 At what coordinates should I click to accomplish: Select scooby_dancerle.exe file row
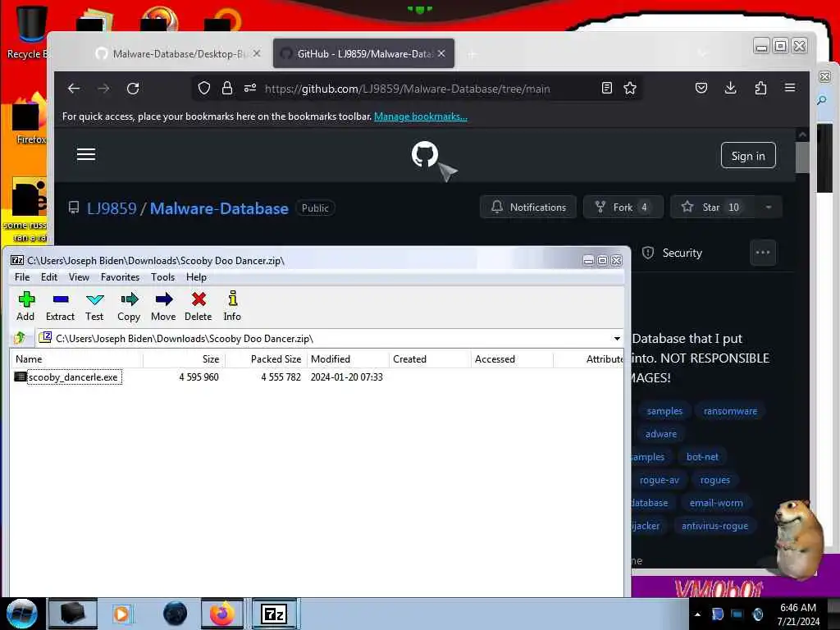click(x=316, y=377)
